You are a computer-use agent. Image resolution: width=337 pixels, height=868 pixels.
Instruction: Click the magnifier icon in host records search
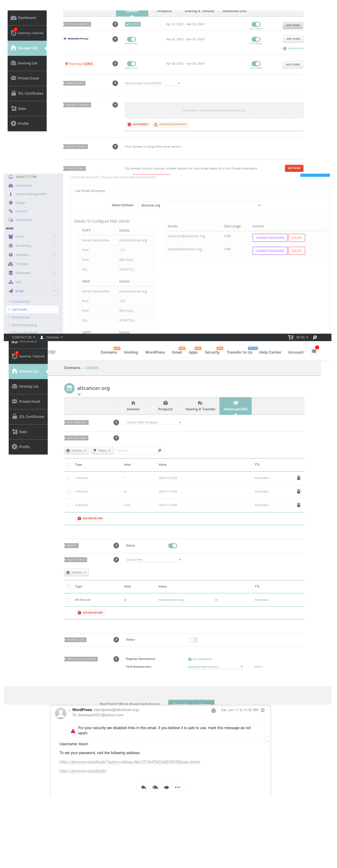pos(160,450)
